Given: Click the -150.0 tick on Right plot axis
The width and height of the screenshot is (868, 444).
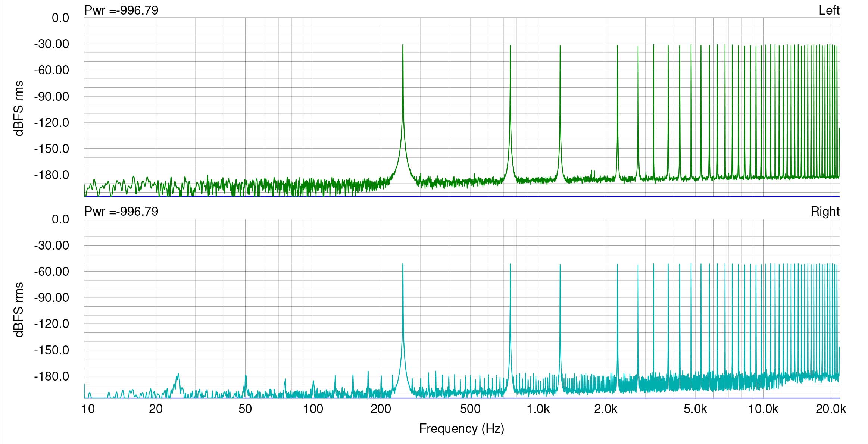Looking at the screenshot, I should point(51,350).
